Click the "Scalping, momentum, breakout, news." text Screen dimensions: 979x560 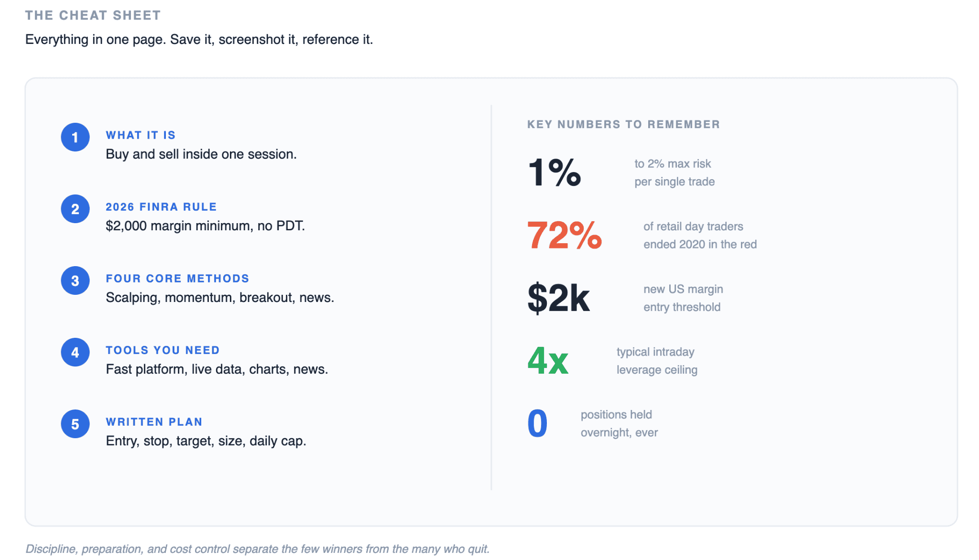(x=220, y=298)
